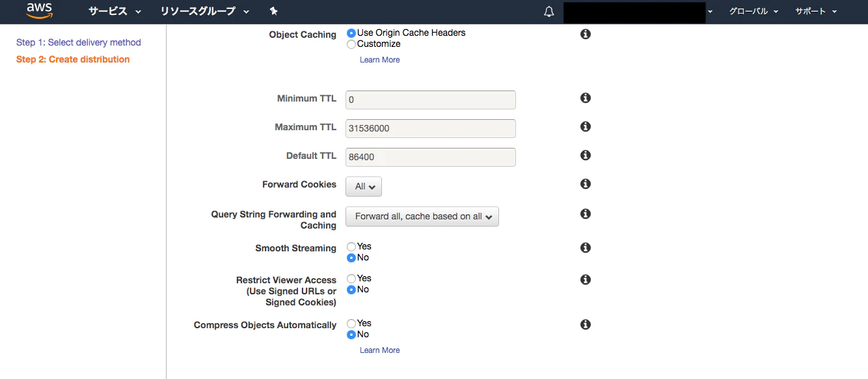Open Learn More under Object Caching

pyautogui.click(x=380, y=60)
